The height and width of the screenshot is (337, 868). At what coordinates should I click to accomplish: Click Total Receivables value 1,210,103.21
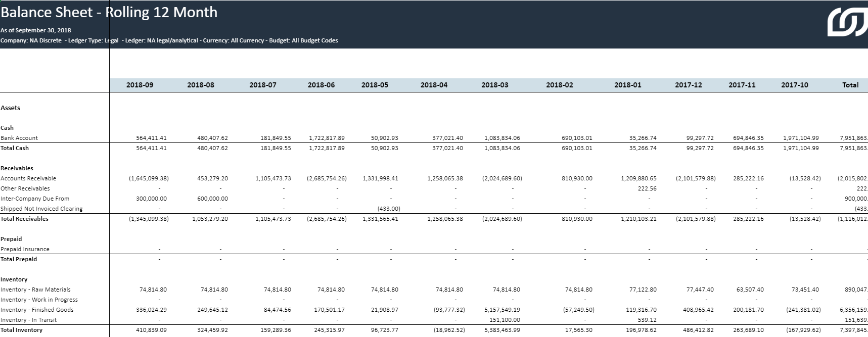639,219
